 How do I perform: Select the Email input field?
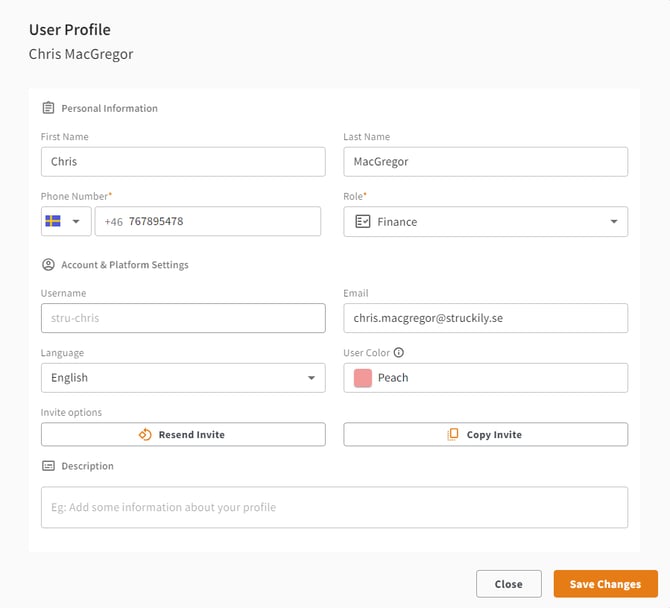point(485,318)
